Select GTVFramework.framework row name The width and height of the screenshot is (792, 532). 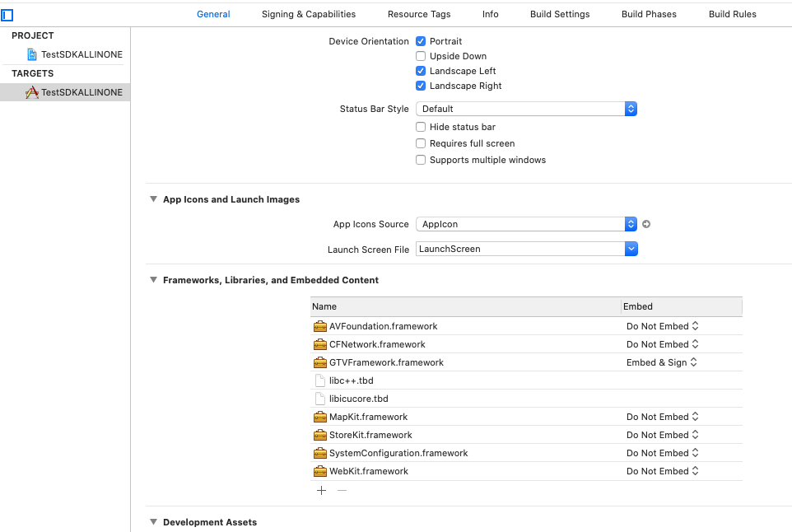coord(386,362)
